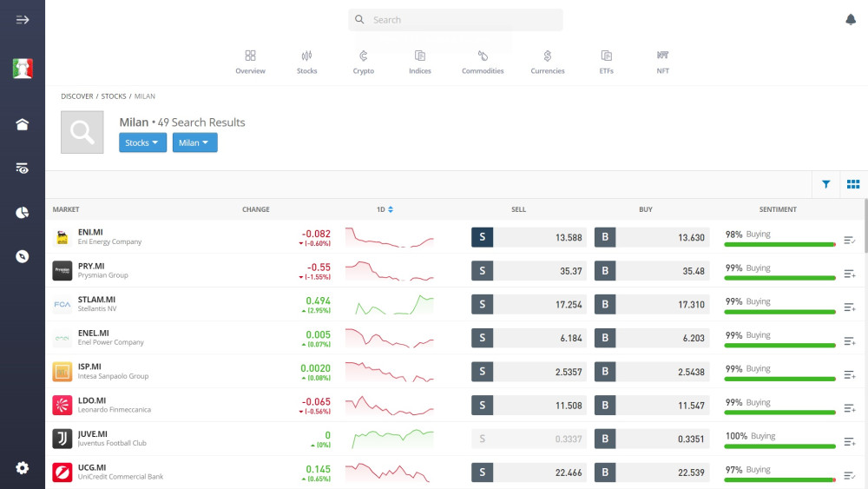Follow the DISCOVER breadcrumb link
Image resolution: width=868 pixels, height=489 pixels.
[x=77, y=96]
